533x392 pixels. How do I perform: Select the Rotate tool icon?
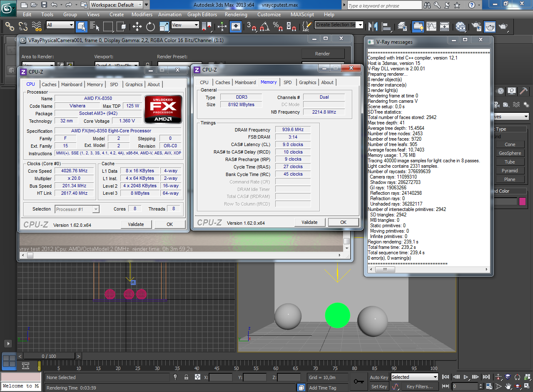click(x=150, y=26)
